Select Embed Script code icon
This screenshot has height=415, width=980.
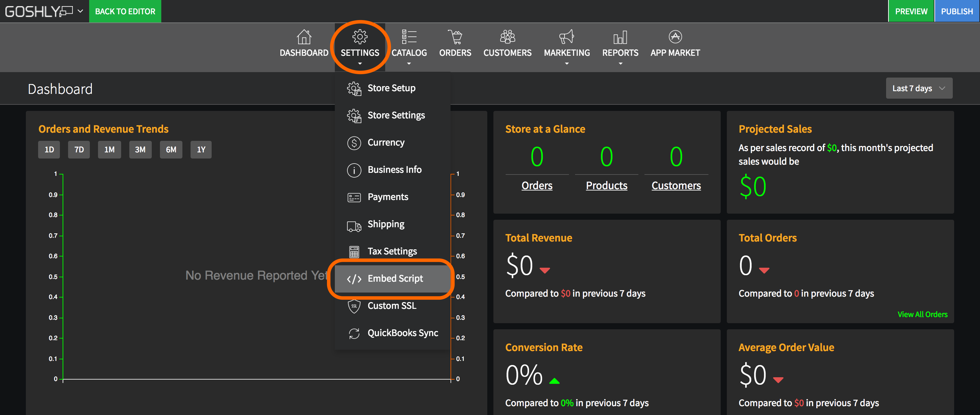pyautogui.click(x=354, y=279)
